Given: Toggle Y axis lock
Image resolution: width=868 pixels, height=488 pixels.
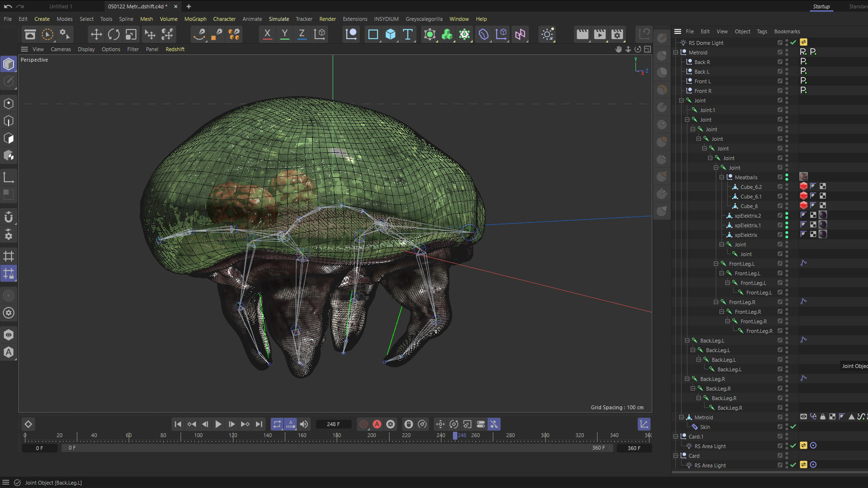Looking at the screenshot, I should (284, 34).
